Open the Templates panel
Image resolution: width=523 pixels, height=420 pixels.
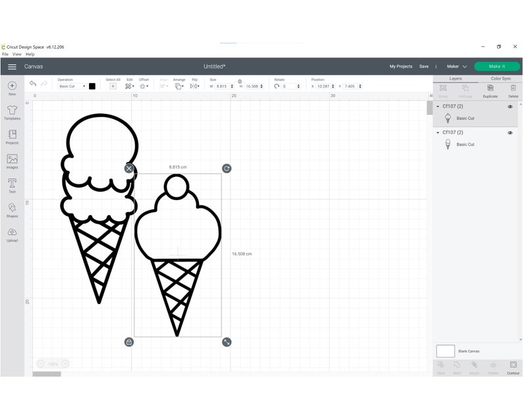click(x=12, y=110)
